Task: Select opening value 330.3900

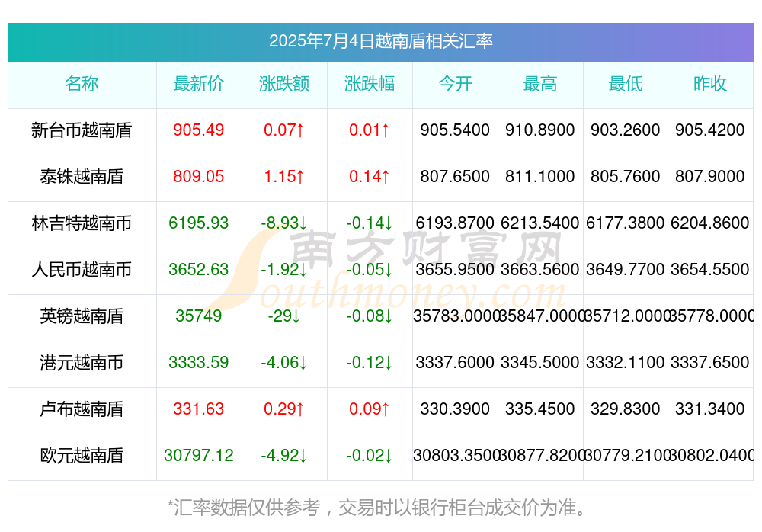Action: 455,409
